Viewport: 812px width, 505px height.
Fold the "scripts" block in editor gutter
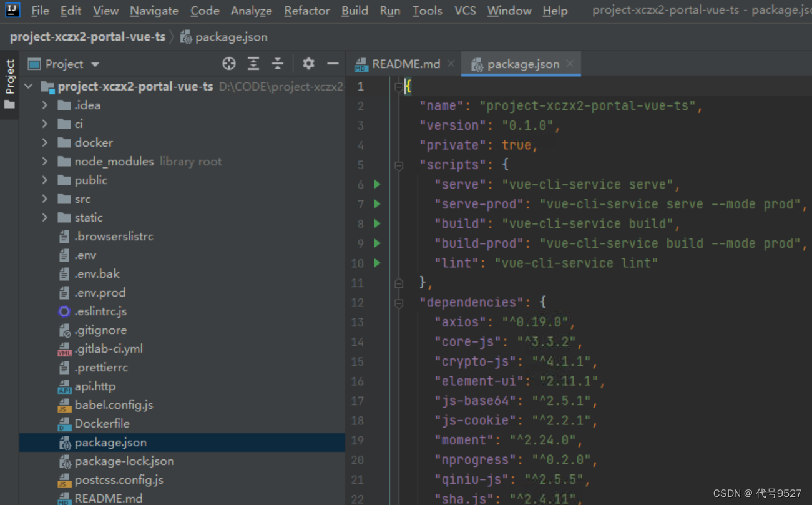pyautogui.click(x=399, y=165)
